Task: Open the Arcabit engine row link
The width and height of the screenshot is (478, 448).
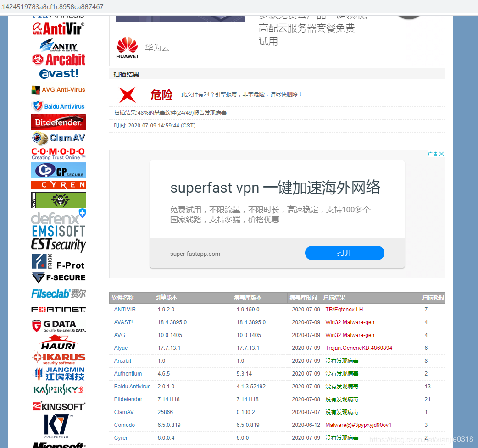Action: (122, 361)
